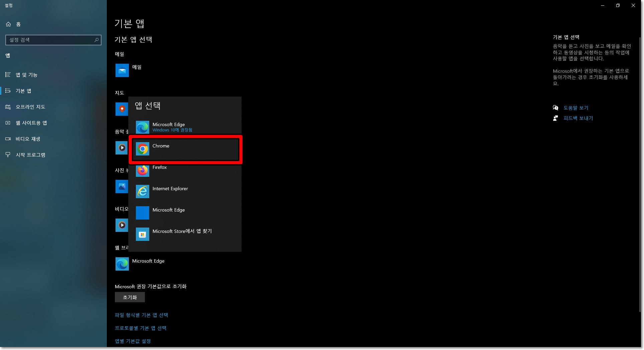Viewport: 644px width, 350px height.
Task: Go to '홈' settings home
Action: (53, 24)
